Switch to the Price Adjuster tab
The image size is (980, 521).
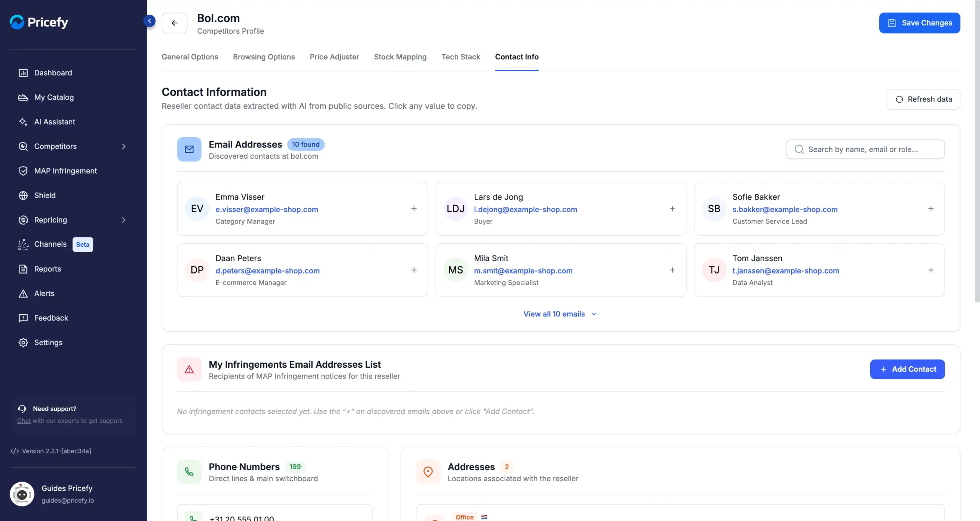[334, 57]
